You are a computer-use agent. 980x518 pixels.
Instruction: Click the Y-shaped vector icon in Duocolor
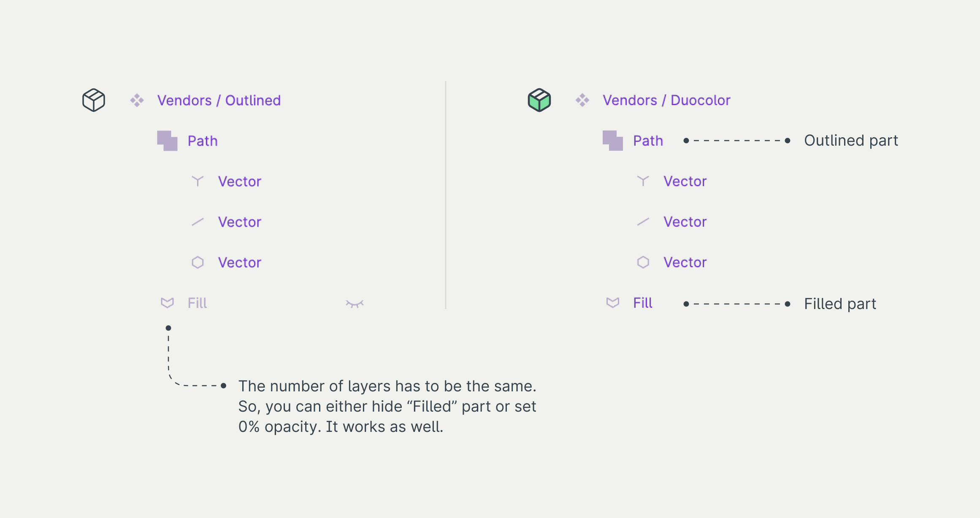(643, 181)
